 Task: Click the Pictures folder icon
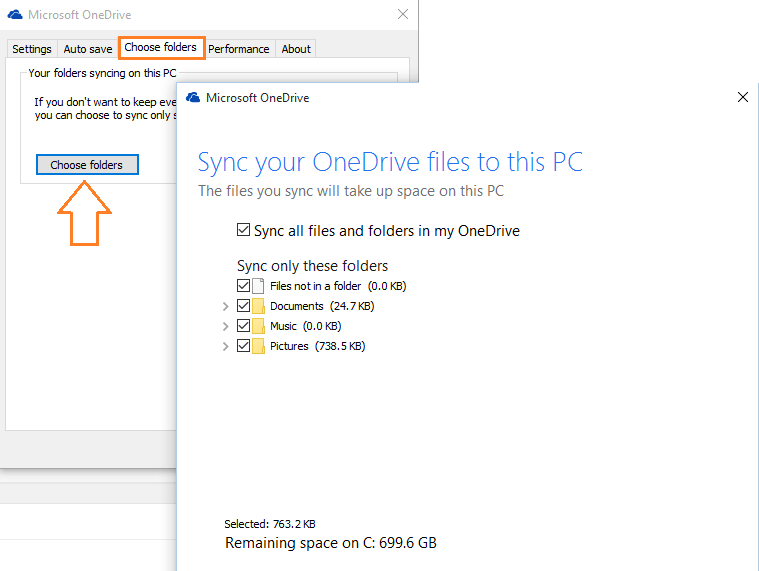[258, 346]
